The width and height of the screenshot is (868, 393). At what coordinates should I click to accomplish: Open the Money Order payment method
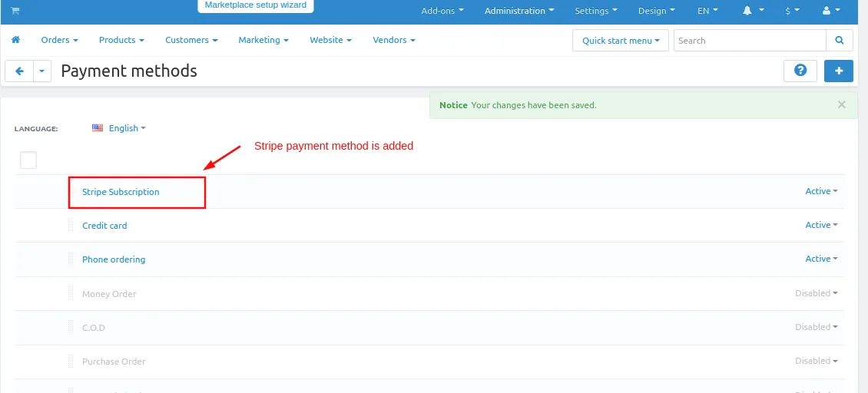tap(109, 293)
